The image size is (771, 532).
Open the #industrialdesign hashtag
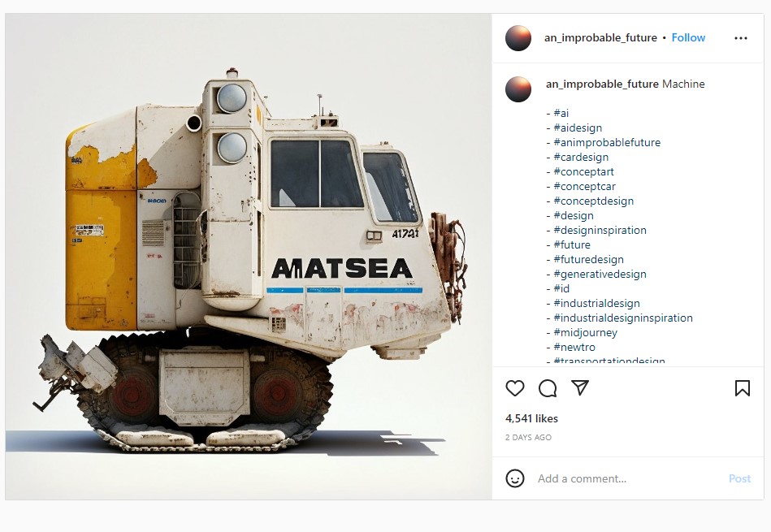[597, 304]
